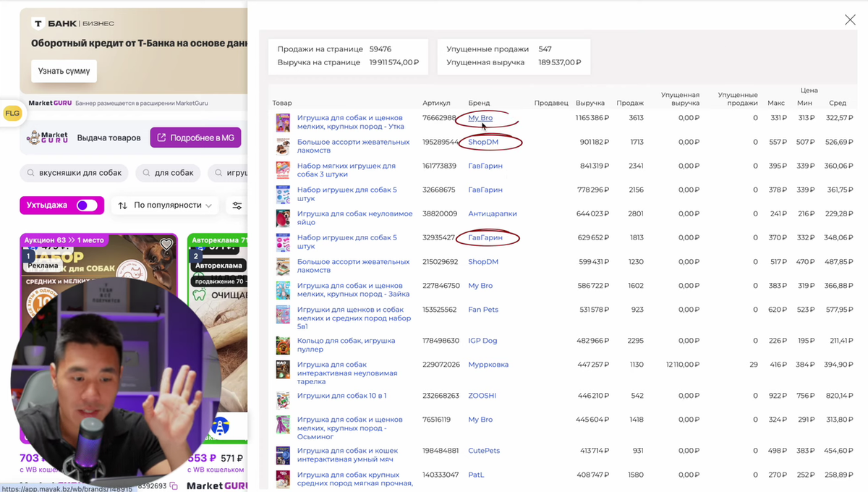
Task: Select lost revenue value 12 110,00 ₽
Action: click(683, 365)
